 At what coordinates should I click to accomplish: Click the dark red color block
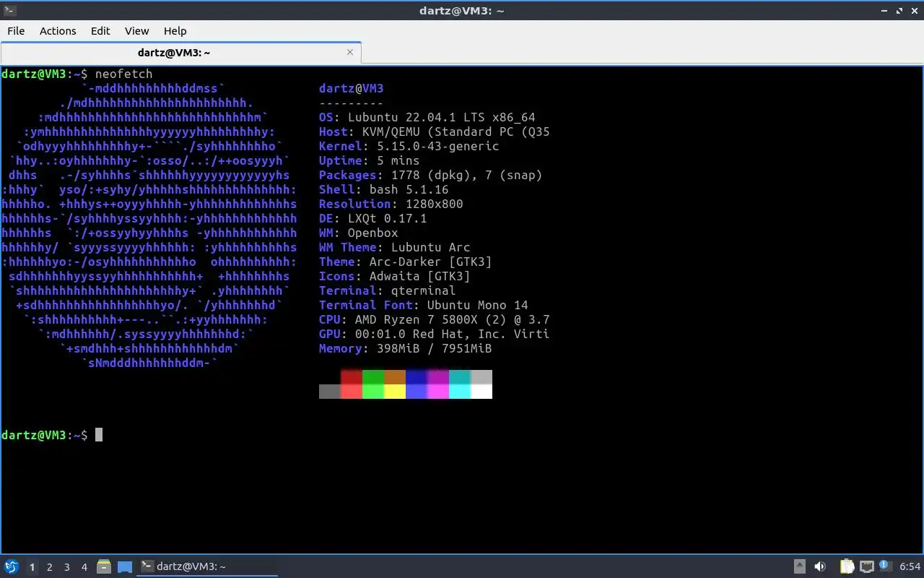[352, 377]
